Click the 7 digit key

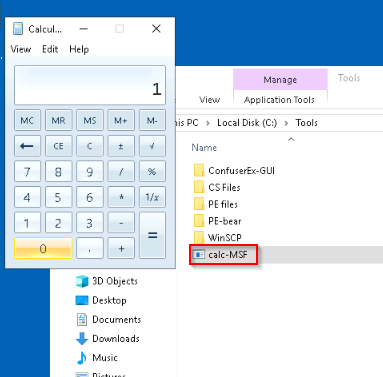pos(27,172)
